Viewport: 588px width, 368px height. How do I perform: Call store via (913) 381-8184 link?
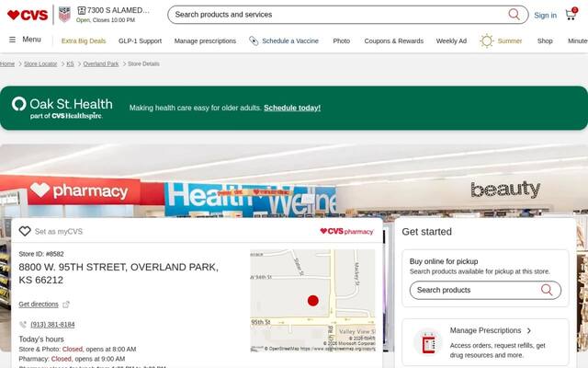click(x=52, y=325)
